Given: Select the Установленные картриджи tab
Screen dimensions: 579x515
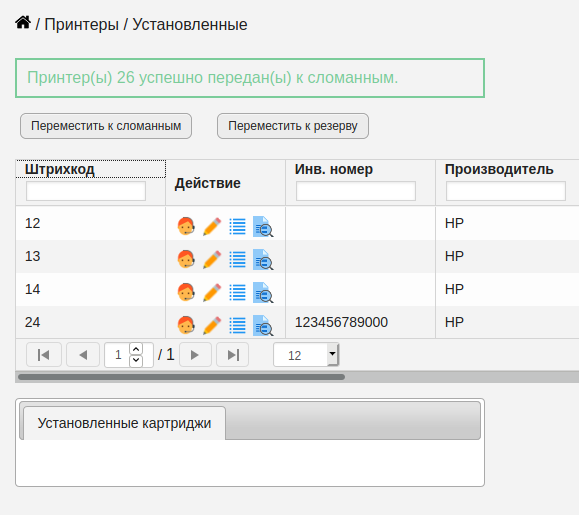Looking at the screenshot, I should 124,423.
